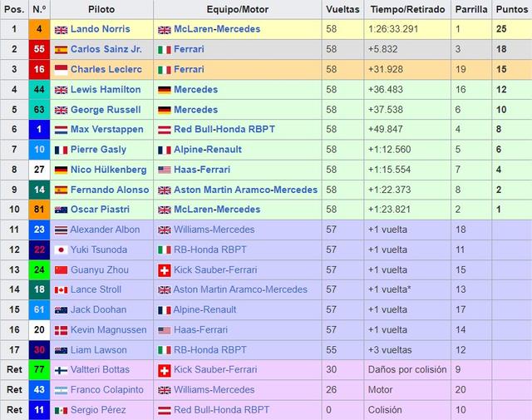Click the winning time 1:26:33.291
532x420 pixels.
(393, 29)
